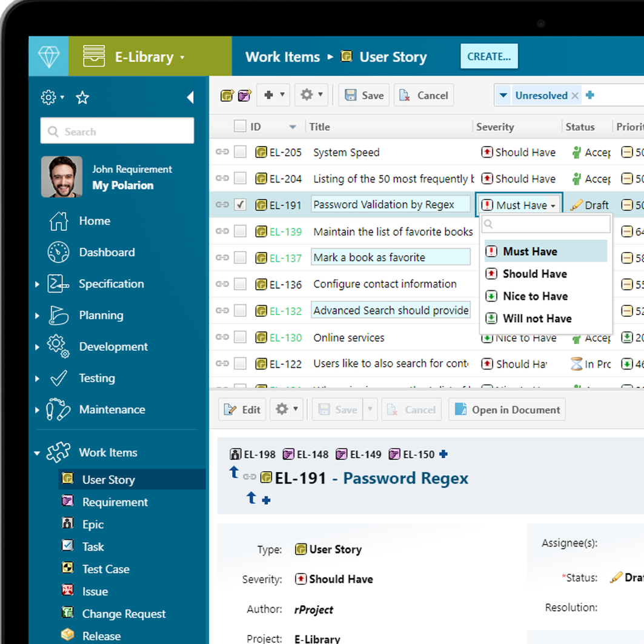Check the EL-139 row checkbox
This screenshot has width=644, height=644.
(240, 231)
